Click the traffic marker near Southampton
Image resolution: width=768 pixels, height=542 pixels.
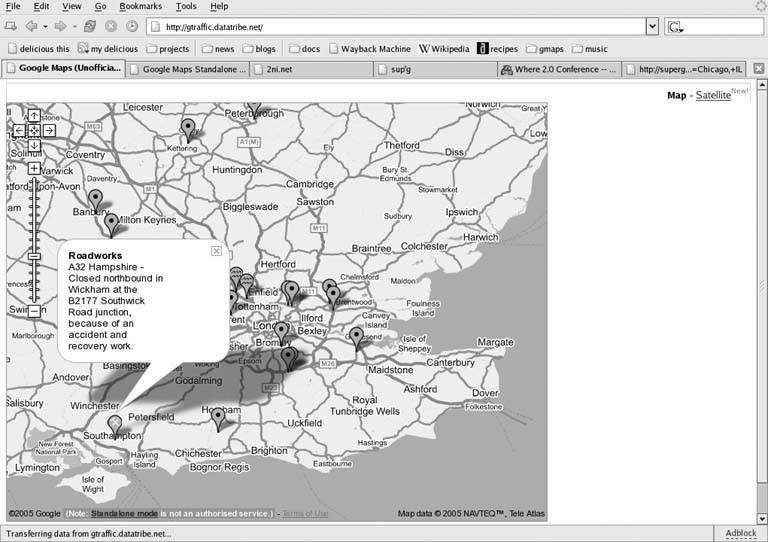[115, 424]
